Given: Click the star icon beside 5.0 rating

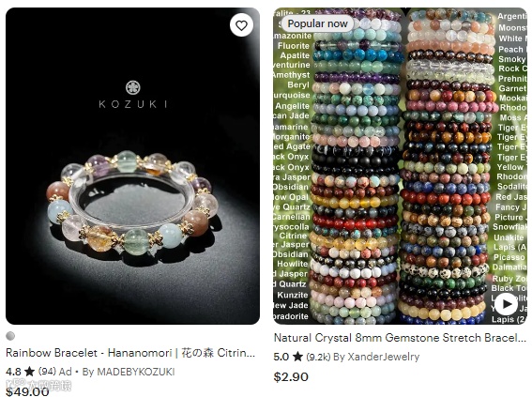Looking at the screenshot, I should [297, 357].
